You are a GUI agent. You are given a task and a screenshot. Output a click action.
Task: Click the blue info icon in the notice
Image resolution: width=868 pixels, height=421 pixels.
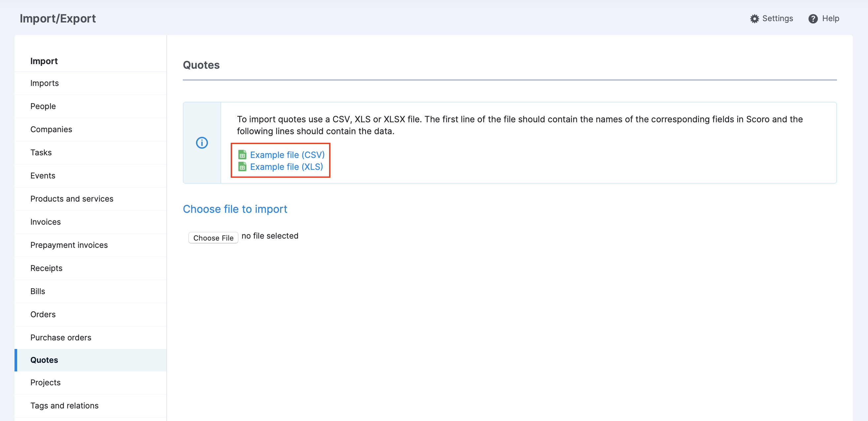[x=202, y=142]
